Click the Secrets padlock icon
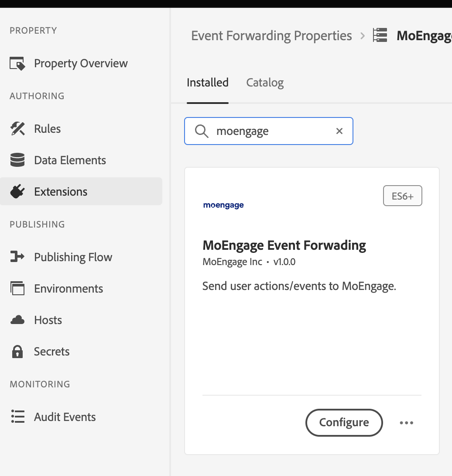 [x=17, y=351]
